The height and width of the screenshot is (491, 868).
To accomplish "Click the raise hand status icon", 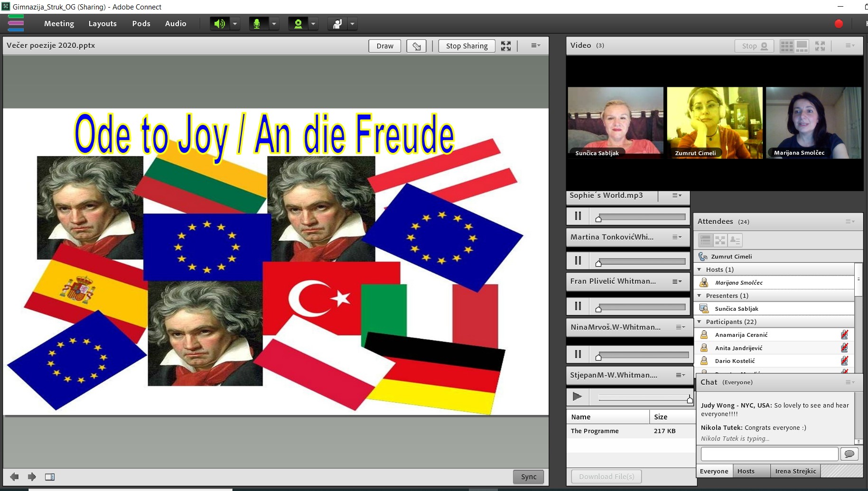I will (x=337, y=24).
